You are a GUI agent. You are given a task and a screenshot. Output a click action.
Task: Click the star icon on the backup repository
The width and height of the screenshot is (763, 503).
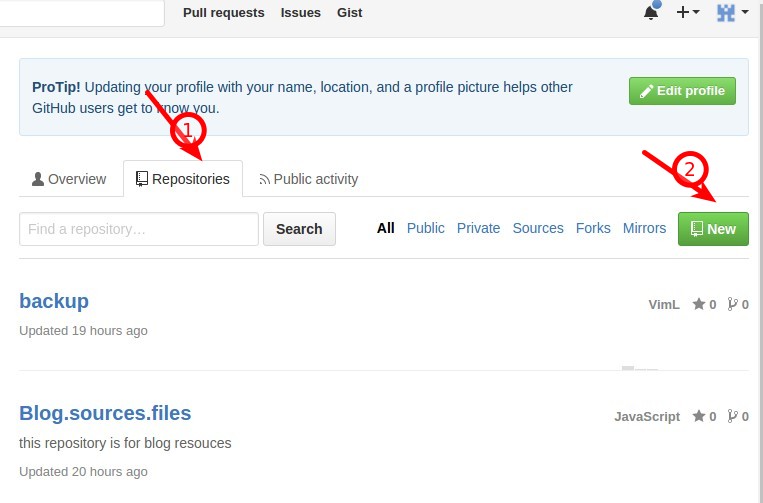click(699, 304)
